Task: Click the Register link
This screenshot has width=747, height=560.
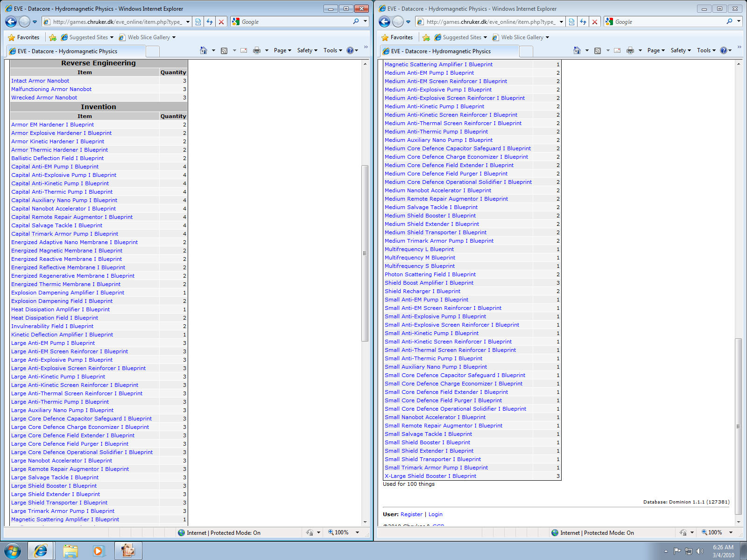Action: click(411, 514)
